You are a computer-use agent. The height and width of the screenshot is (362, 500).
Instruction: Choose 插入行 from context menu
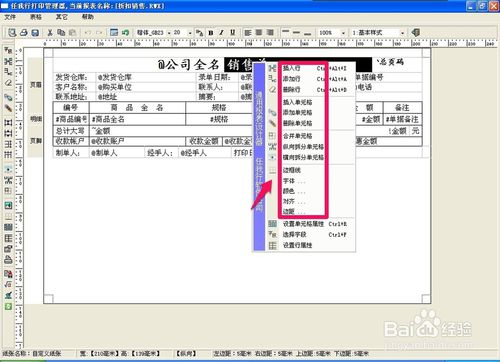[292, 68]
